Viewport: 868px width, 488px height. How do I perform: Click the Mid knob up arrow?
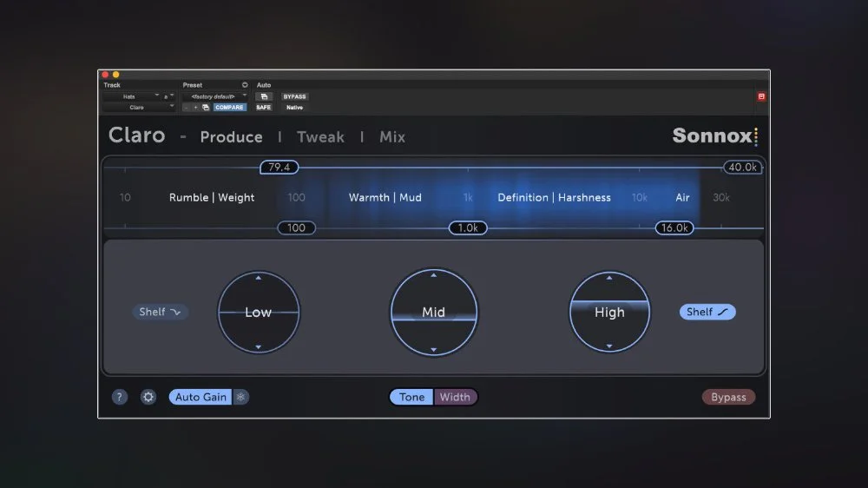pos(433,274)
